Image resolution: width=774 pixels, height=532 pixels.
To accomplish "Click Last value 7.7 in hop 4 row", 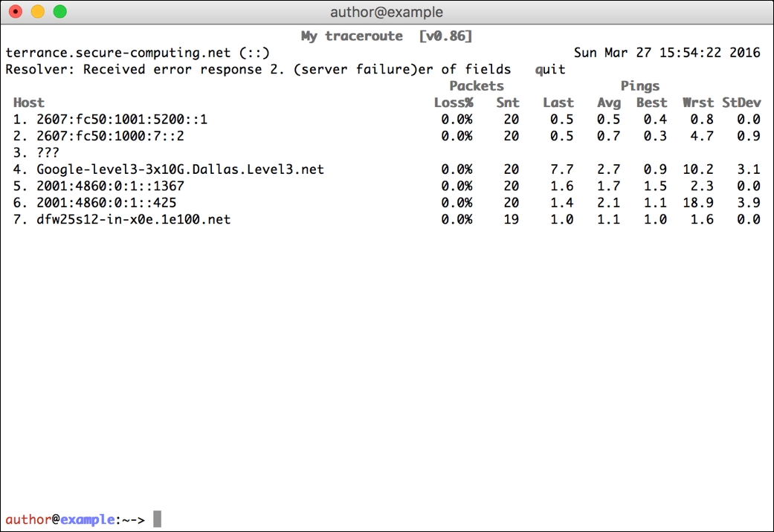I will (x=562, y=169).
